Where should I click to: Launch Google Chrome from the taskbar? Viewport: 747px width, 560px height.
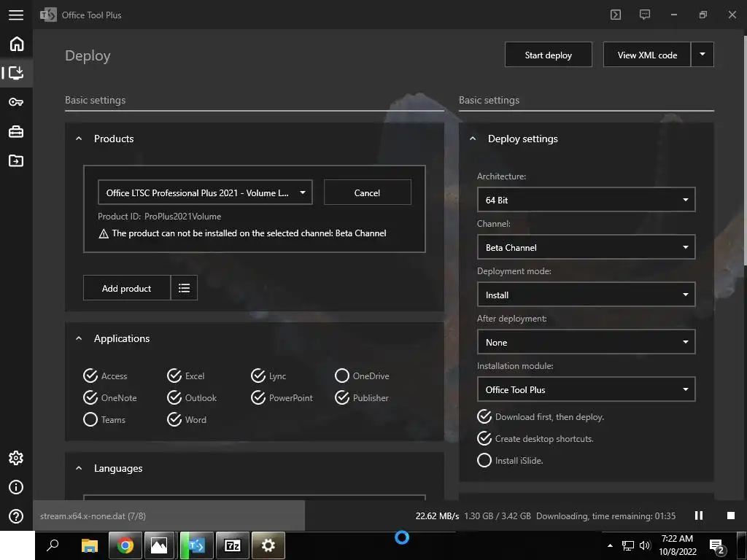click(125, 545)
